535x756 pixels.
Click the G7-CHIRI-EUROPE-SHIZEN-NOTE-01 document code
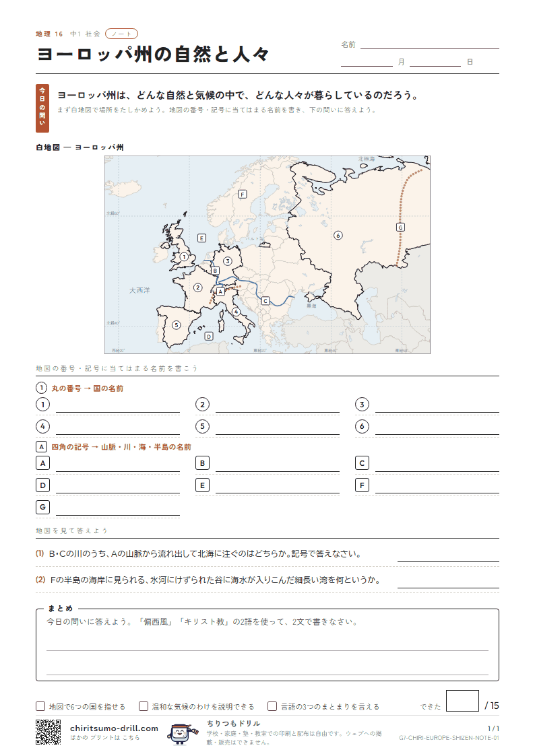(449, 738)
